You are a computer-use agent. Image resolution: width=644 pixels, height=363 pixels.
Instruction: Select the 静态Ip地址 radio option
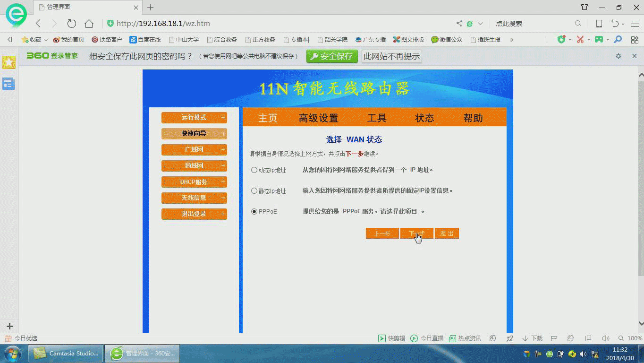[x=254, y=191]
